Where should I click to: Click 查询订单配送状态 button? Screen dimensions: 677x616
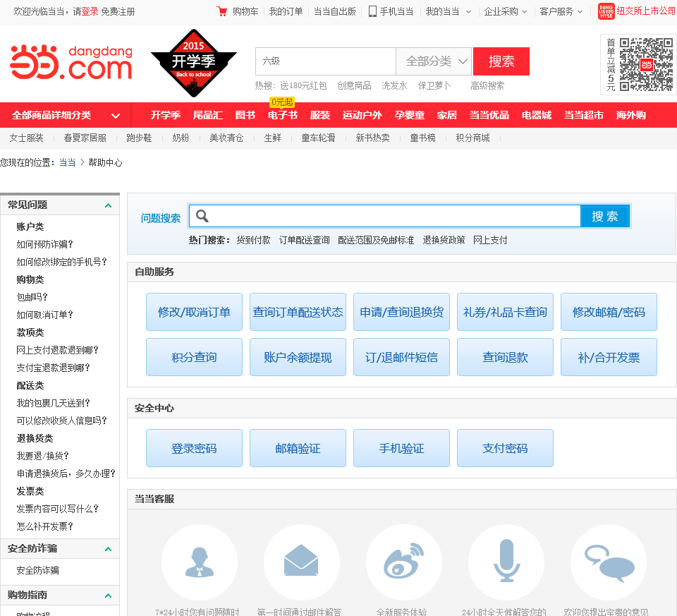tap(298, 312)
